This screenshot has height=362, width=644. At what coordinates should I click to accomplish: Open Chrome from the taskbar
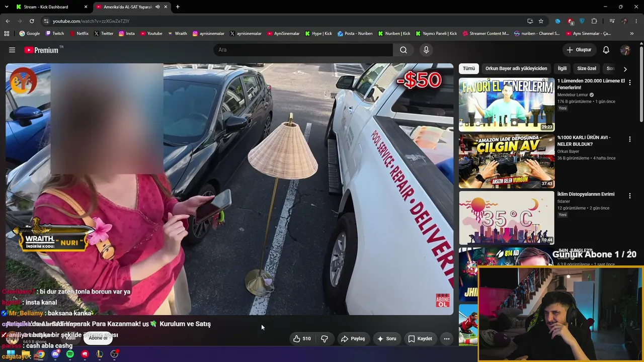40,354
